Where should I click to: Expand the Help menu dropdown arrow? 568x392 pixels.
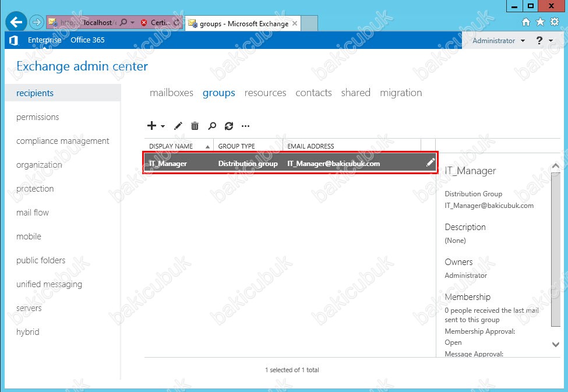pos(551,41)
